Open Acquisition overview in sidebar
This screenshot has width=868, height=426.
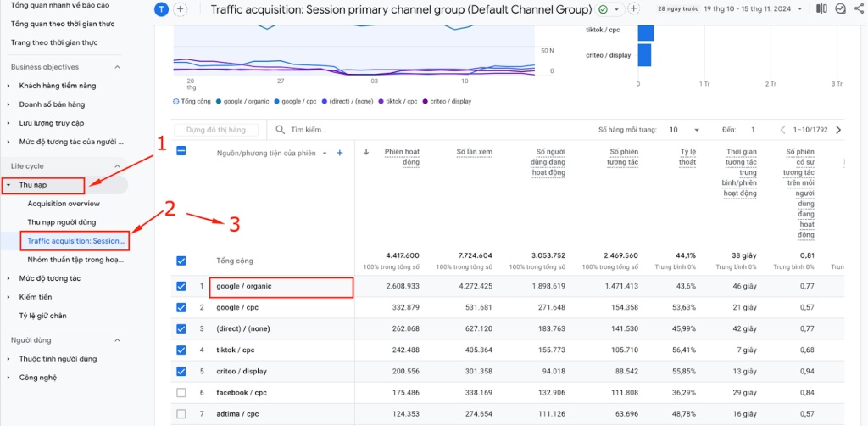coord(64,204)
